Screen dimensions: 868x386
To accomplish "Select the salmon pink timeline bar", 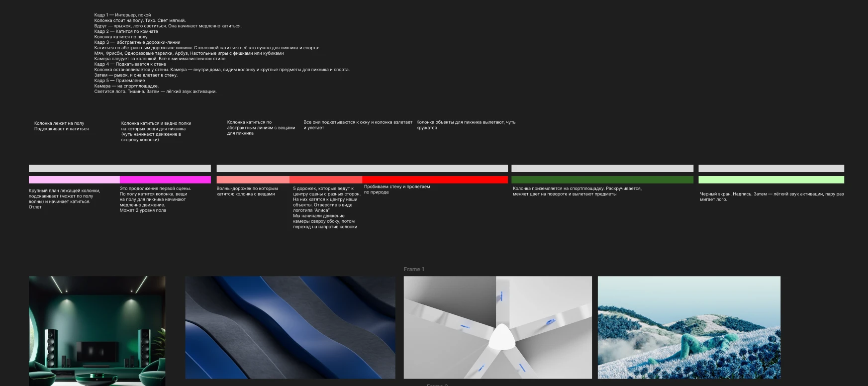I will click(253, 180).
